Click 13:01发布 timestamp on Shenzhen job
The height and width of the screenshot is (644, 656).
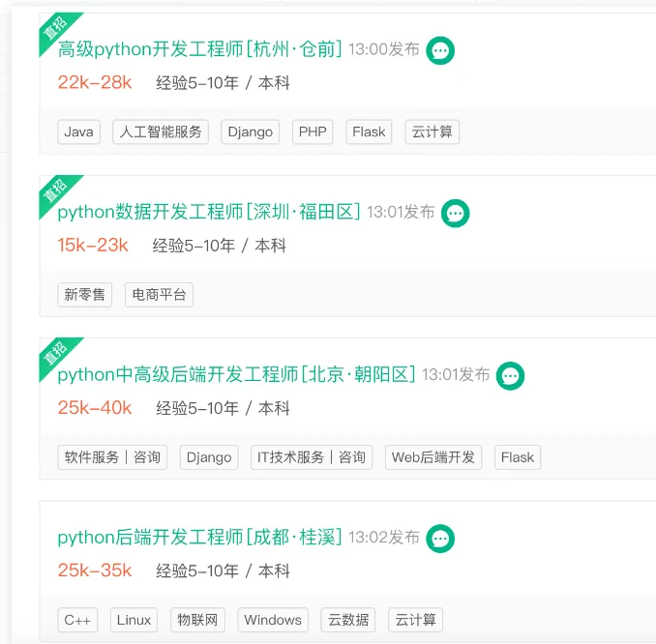tap(401, 213)
